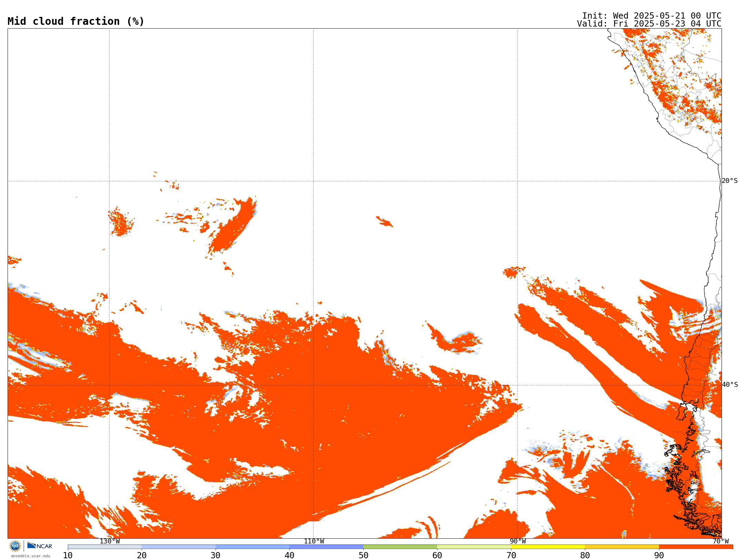Viewport: 744px width, 560px height.
Task: Pick the 40-50 periwinkle colorbar segment
Action: [x=326, y=547]
